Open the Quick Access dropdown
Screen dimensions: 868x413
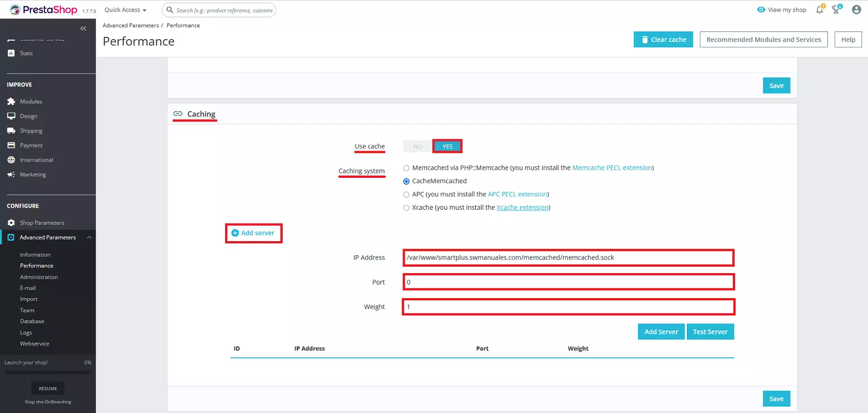pos(125,10)
